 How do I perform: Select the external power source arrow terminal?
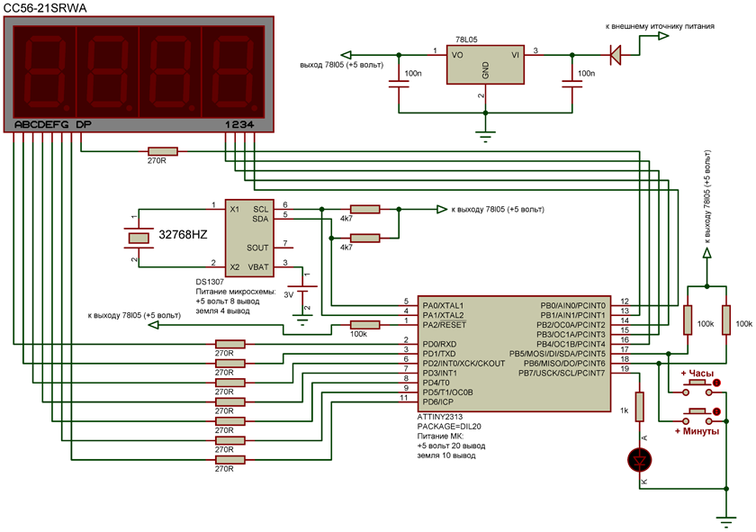663,36
